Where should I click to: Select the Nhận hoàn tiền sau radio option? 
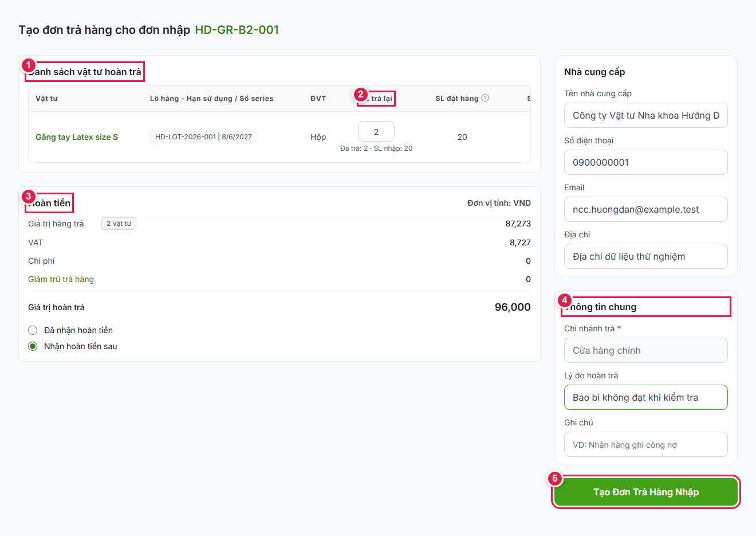coord(33,346)
